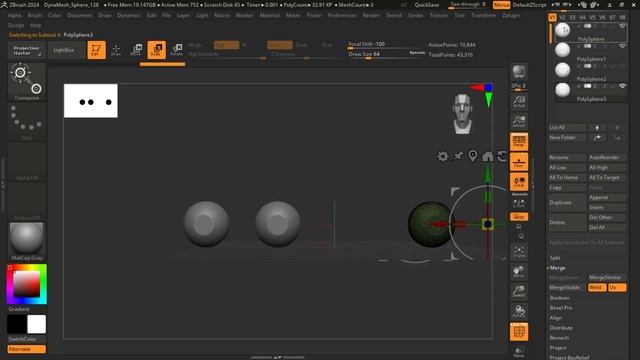640x360 pixels.
Task: Click the Move canvas icon on right shelf
Action: [x=519, y=271]
